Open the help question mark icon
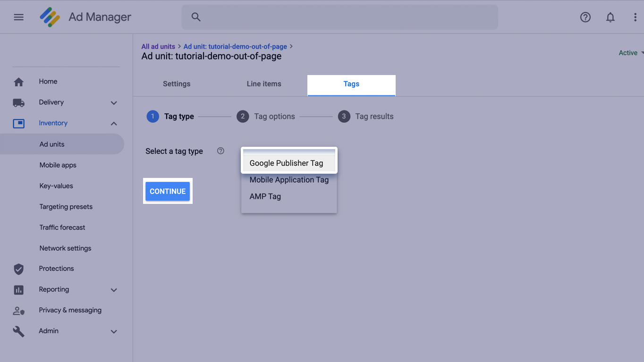644x362 pixels. pos(585,17)
